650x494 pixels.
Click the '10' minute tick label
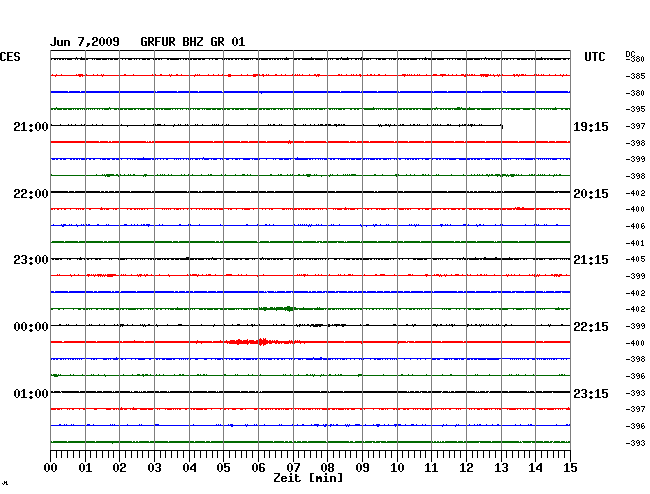pyautogui.click(x=397, y=468)
